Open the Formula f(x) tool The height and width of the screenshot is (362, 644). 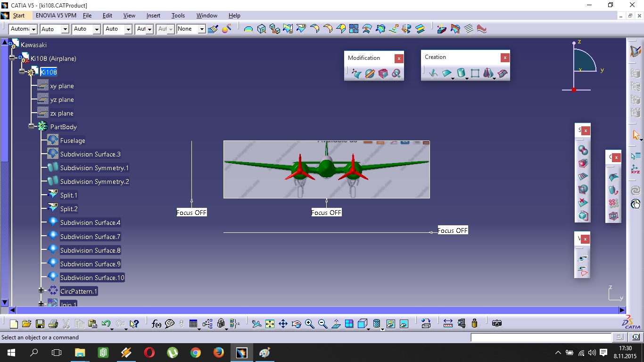[157, 324]
